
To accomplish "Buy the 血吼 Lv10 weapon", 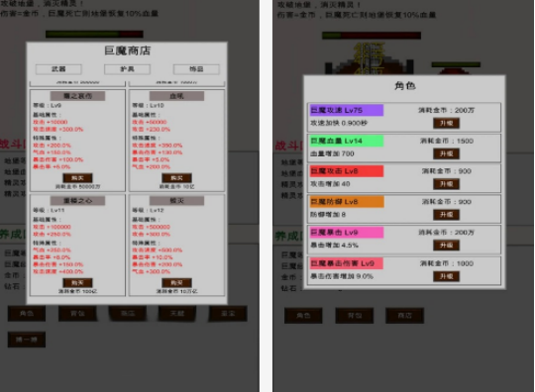I will pos(176,178).
